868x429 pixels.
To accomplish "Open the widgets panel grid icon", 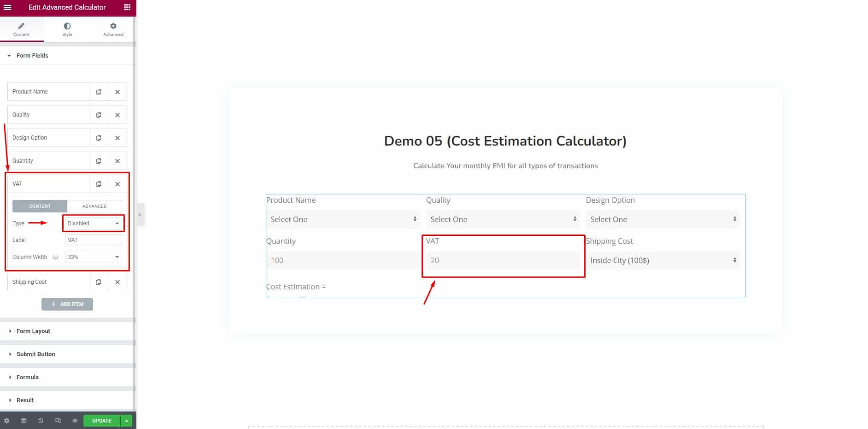I will [x=127, y=7].
